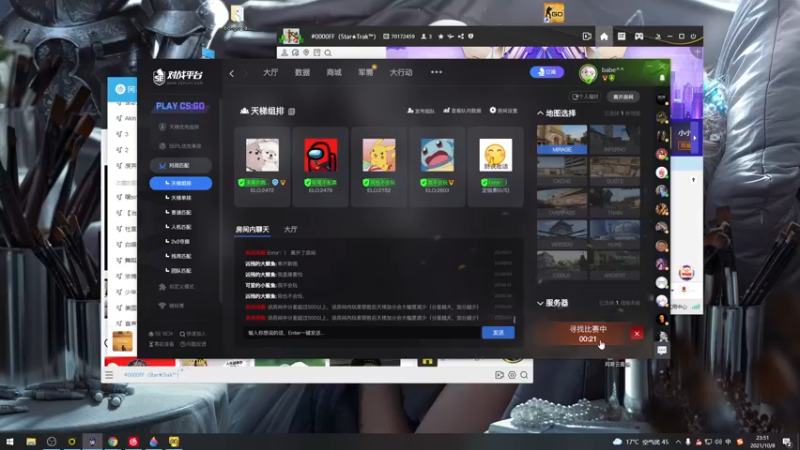Select the highlighted 天梯组排 sidebar entry
This screenshot has width=800, height=450.
(x=181, y=183)
